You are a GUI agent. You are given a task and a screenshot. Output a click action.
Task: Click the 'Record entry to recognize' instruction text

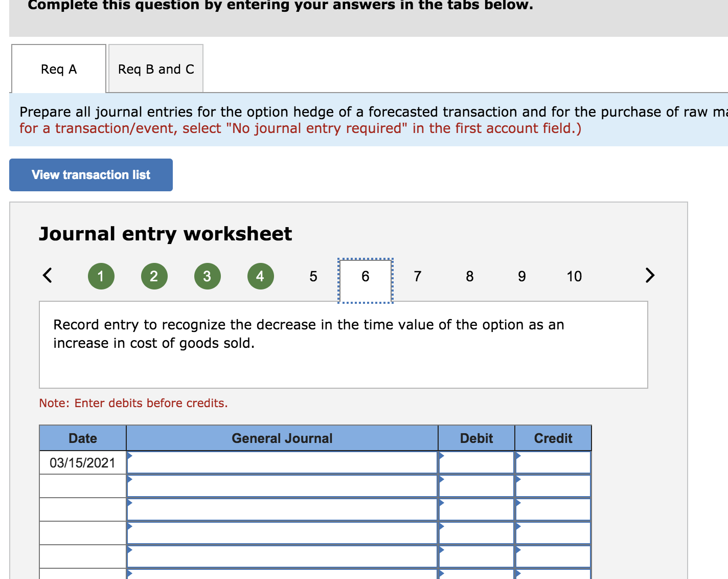click(x=309, y=334)
